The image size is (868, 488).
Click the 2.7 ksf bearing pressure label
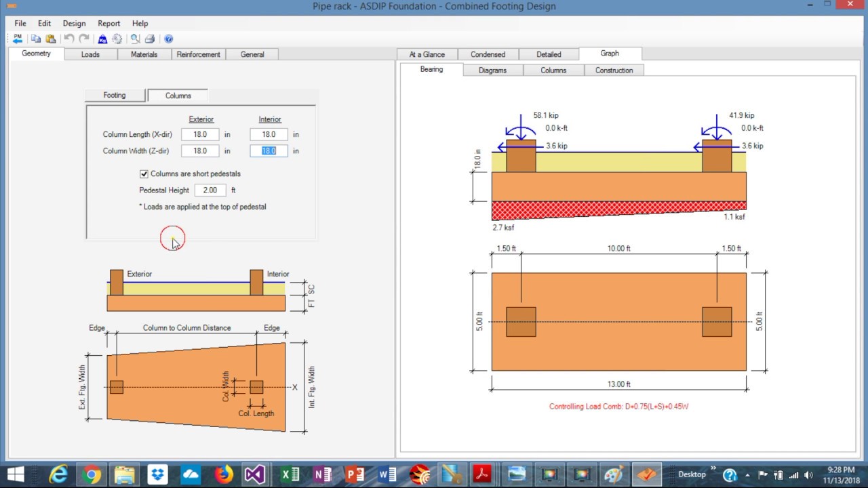coord(503,228)
